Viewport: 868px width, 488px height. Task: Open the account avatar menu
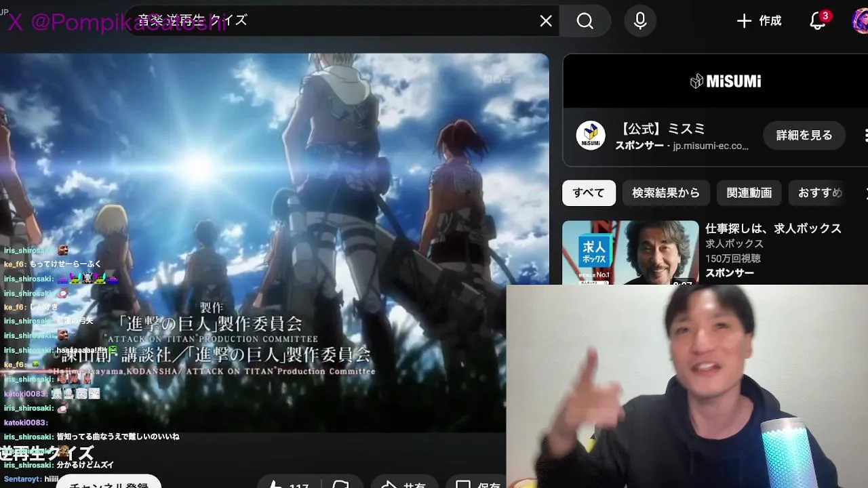coord(860,21)
